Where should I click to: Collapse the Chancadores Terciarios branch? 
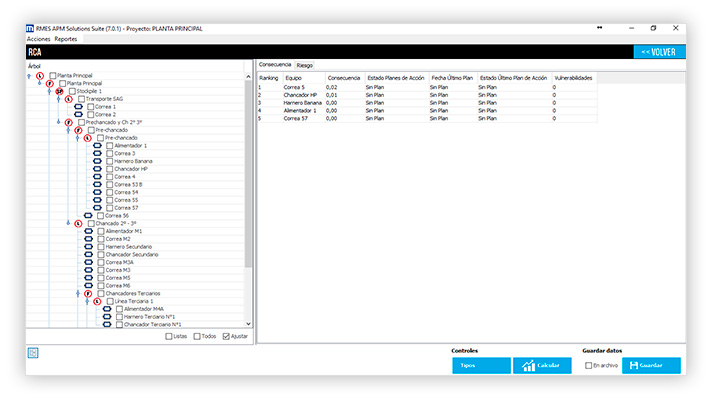pyautogui.click(x=78, y=294)
